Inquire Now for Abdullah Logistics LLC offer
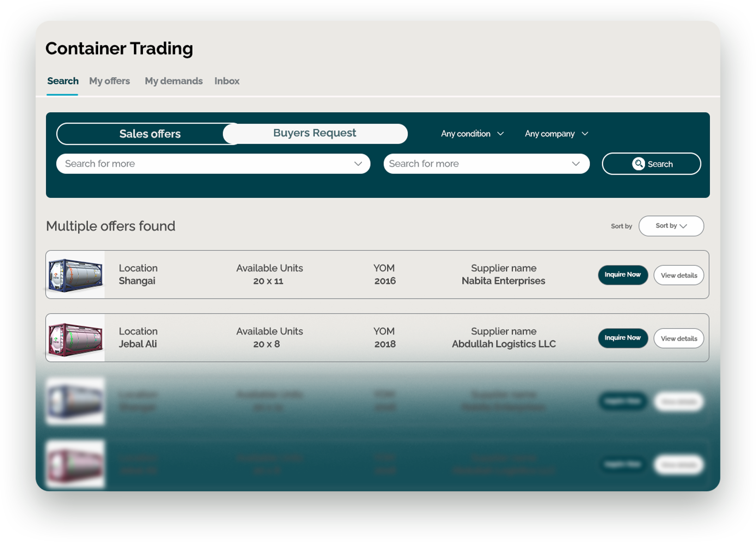 pos(622,338)
